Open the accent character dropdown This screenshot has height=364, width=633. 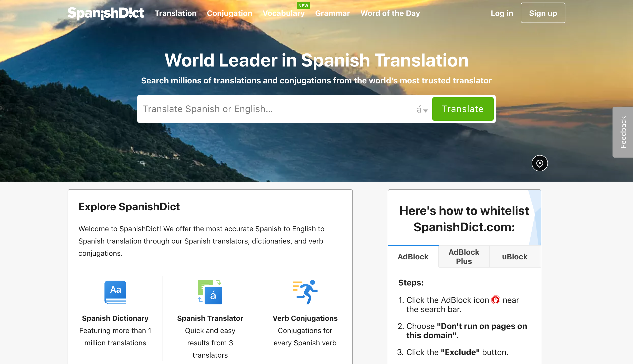422,109
